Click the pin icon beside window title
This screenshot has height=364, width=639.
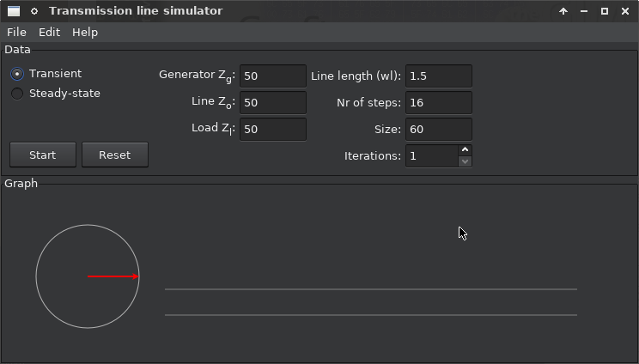[34, 11]
